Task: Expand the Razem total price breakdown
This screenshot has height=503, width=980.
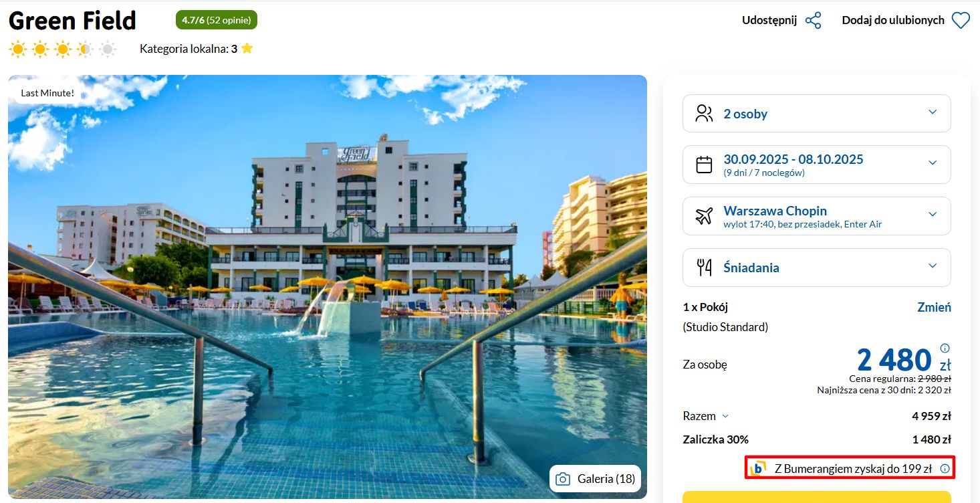Action: coord(706,416)
